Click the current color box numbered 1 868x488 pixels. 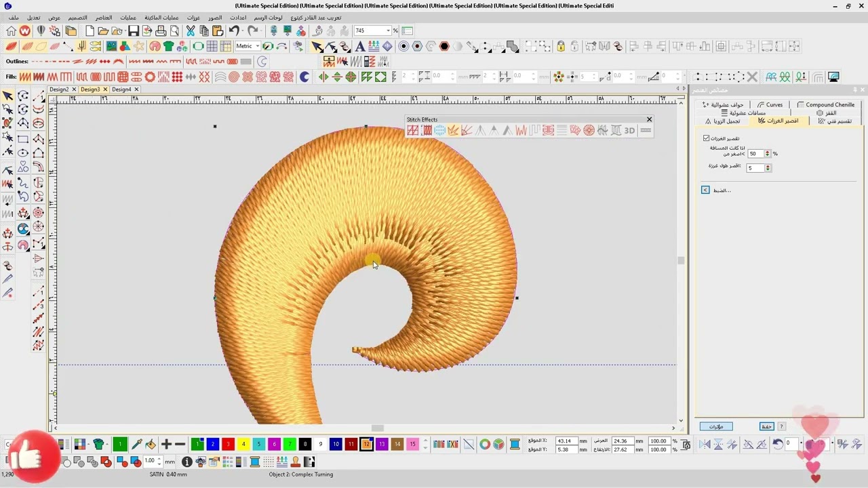click(x=120, y=445)
